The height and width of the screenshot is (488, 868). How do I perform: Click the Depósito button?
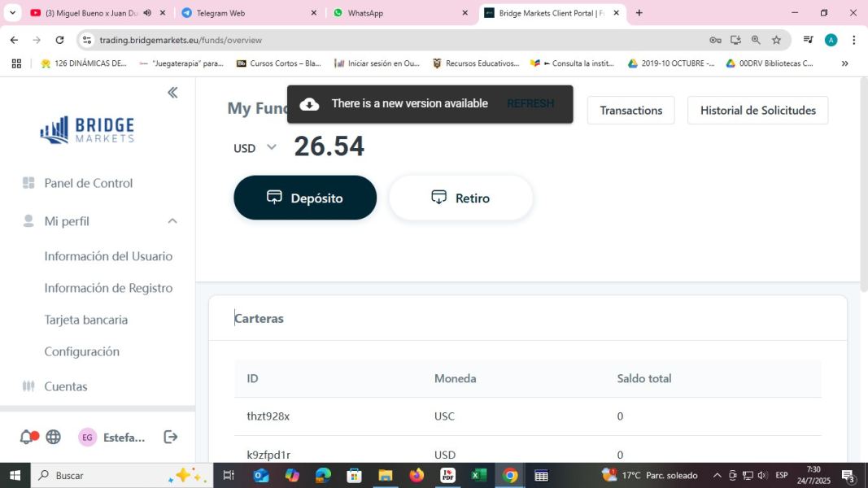pos(305,198)
